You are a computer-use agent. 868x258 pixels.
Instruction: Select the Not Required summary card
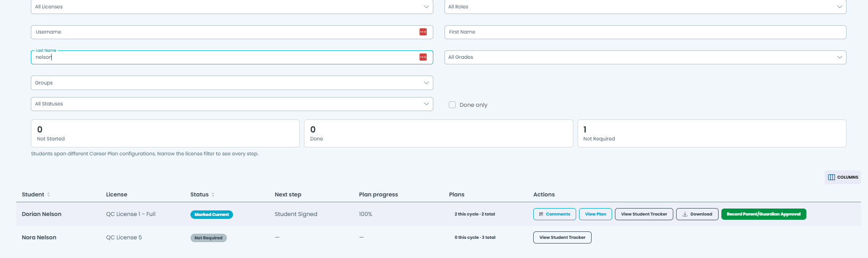(712, 133)
